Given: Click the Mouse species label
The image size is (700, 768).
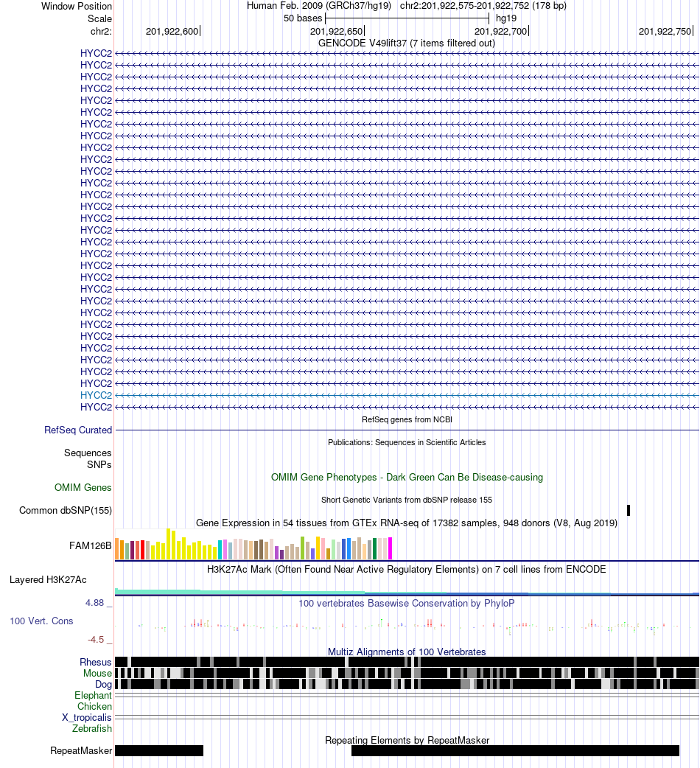Looking at the screenshot, I should [x=97, y=674].
